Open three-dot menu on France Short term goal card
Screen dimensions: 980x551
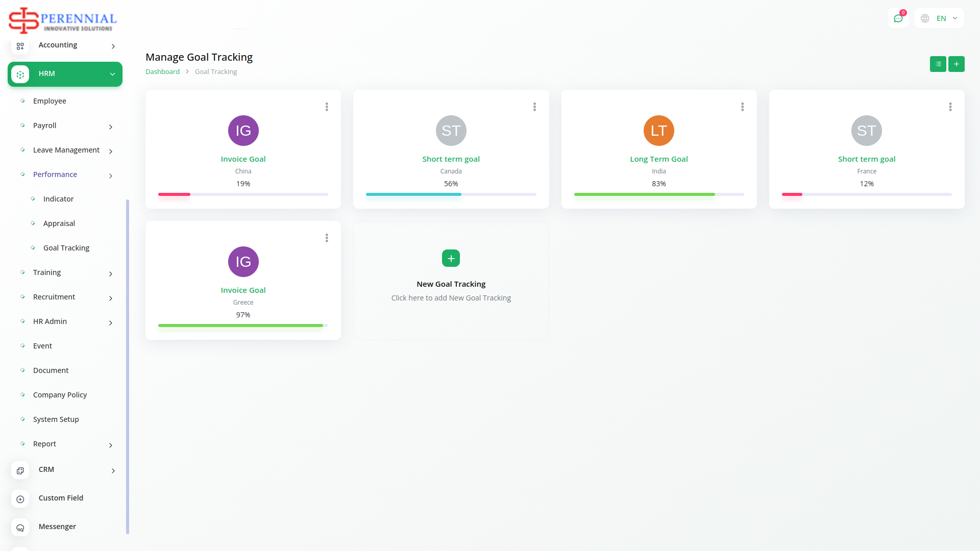[x=950, y=107]
